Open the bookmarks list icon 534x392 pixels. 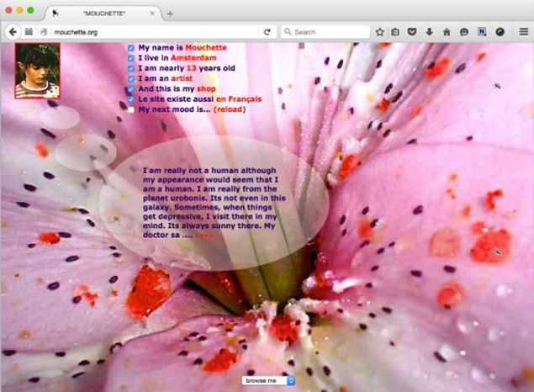(395, 32)
